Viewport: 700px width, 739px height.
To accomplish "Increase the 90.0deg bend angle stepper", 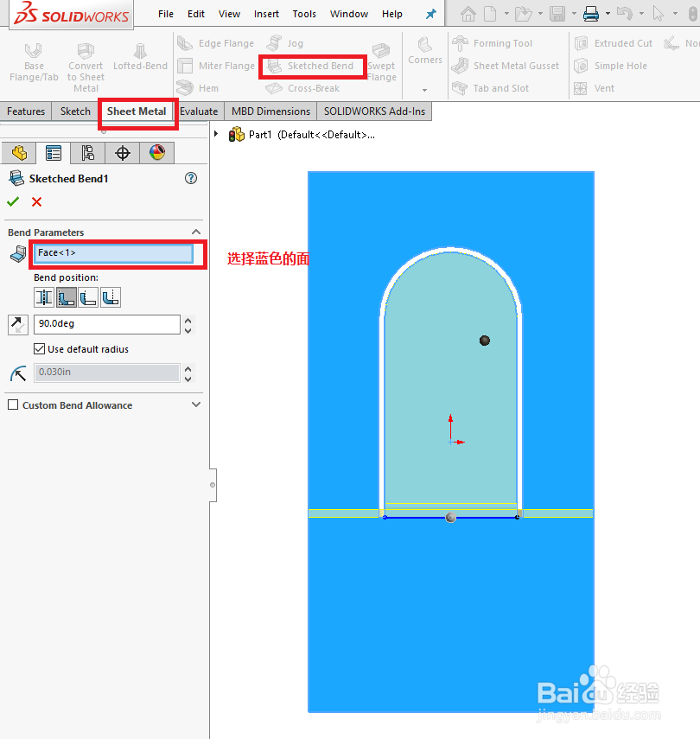I will click(188, 320).
